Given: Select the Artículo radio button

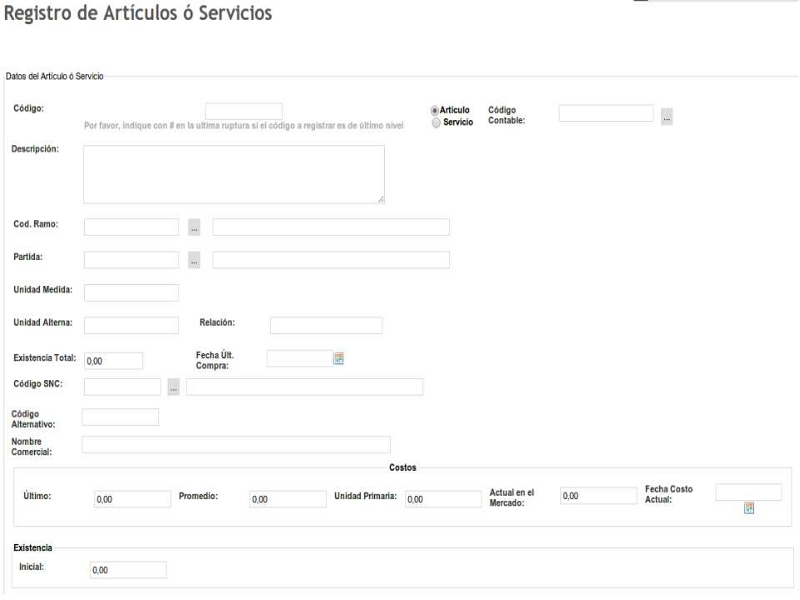Looking at the screenshot, I should point(435,111).
